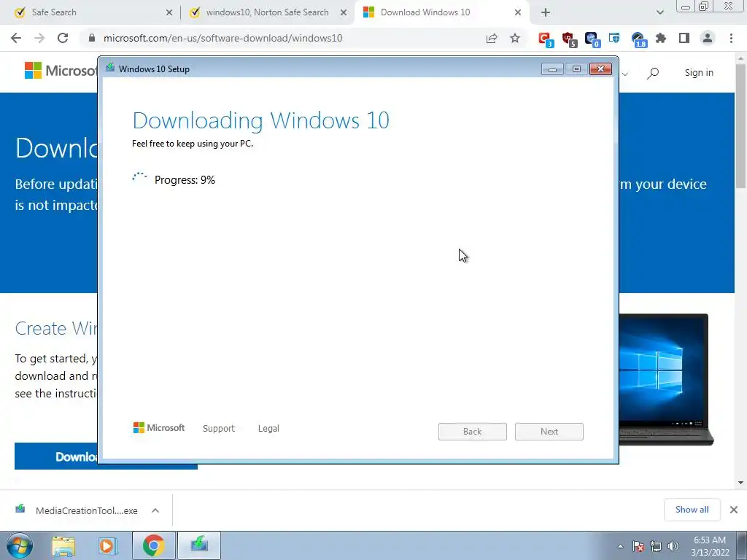Screen dimensions: 747x560
Task: Open the Chrome profile avatar
Action: click(x=708, y=38)
